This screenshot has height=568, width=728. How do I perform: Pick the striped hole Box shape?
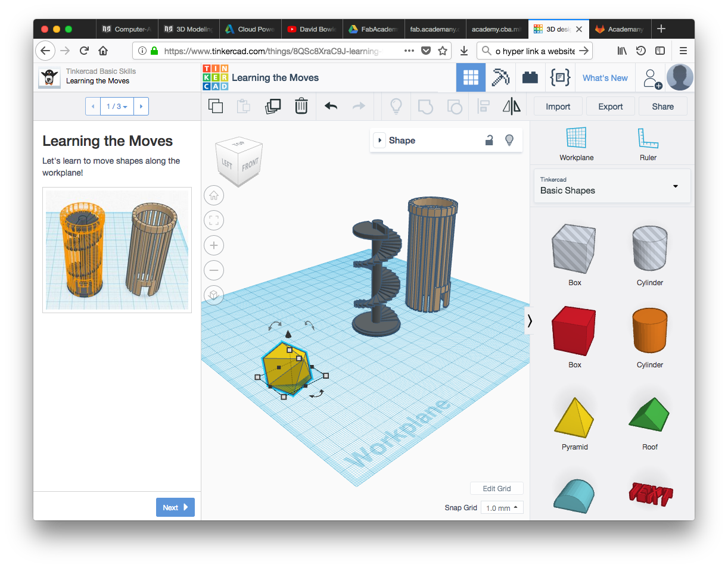click(574, 249)
